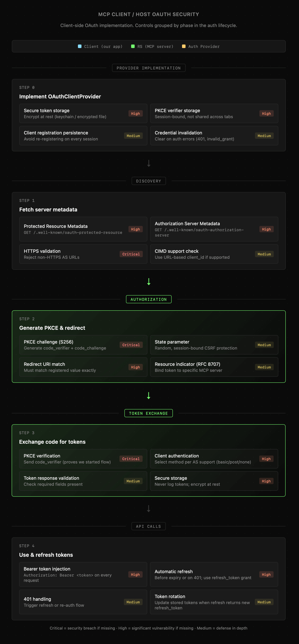The image size is (299, 644).
Task: Click the Critical badge on PKCE verification
Action: click(131, 459)
